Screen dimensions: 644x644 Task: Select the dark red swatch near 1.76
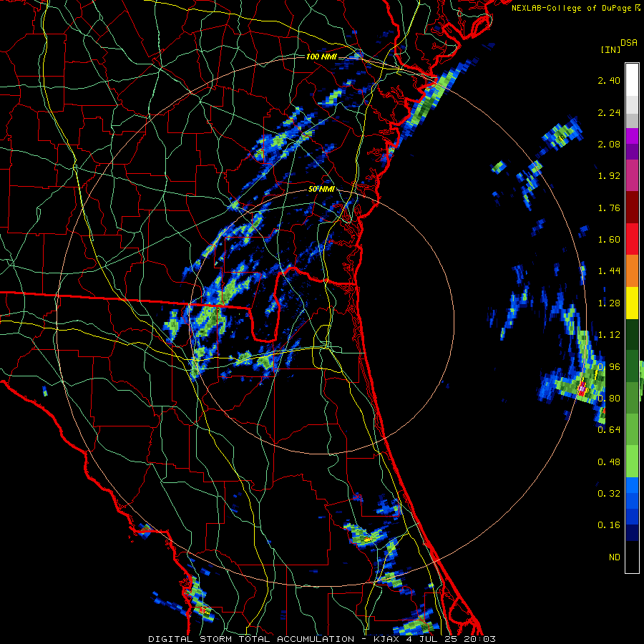pos(632,208)
